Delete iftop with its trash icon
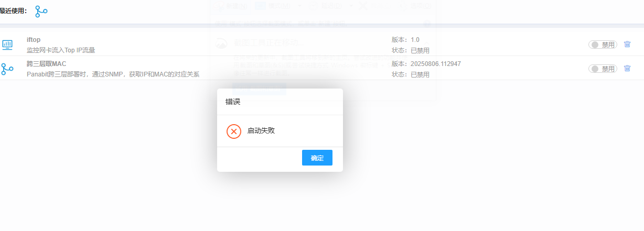This screenshot has width=644, height=231. pyautogui.click(x=627, y=45)
